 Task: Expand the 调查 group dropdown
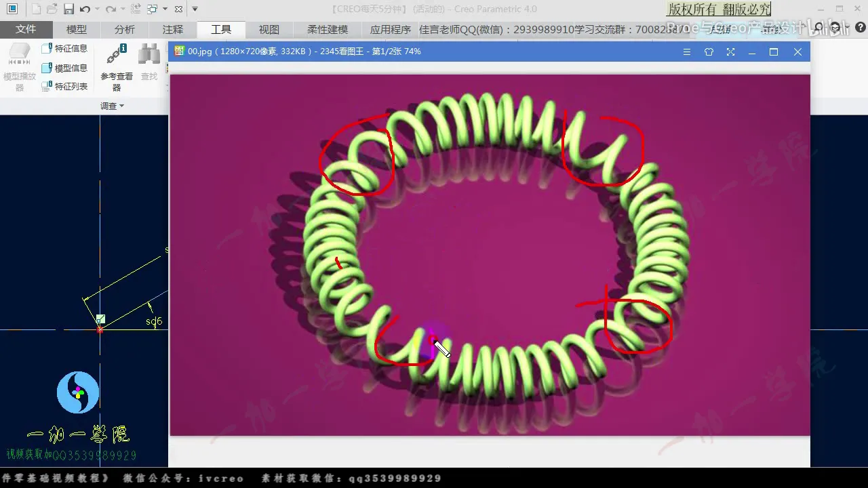tap(113, 106)
